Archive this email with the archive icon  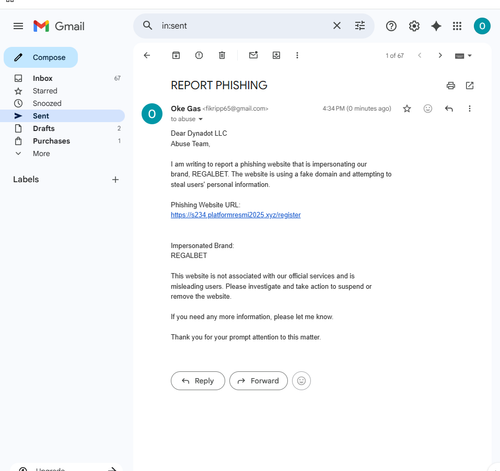pyautogui.click(x=176, y=55)
